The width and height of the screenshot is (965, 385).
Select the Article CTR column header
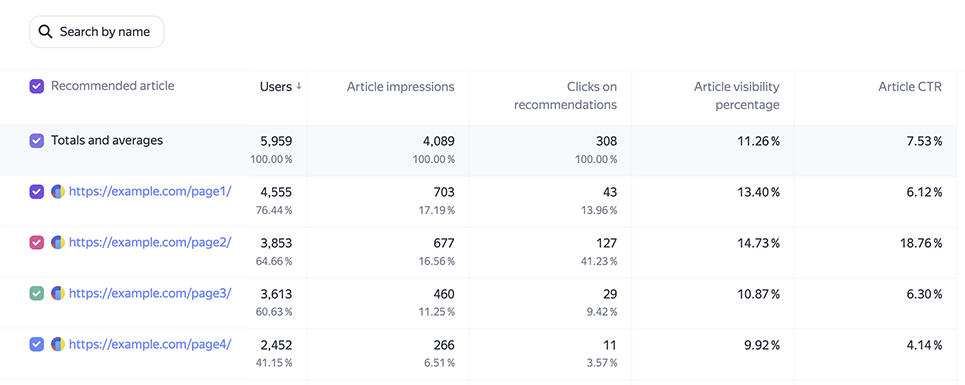(x=910, y=87)
